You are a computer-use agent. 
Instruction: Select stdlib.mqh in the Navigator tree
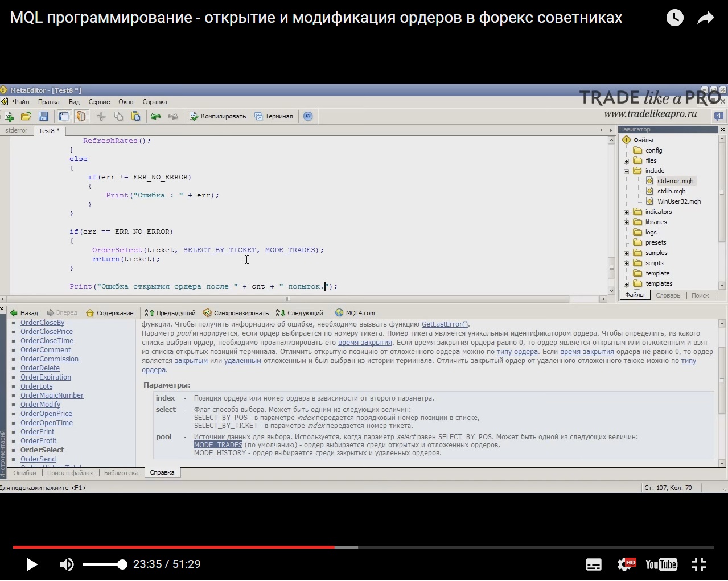(x=671, y=191)
